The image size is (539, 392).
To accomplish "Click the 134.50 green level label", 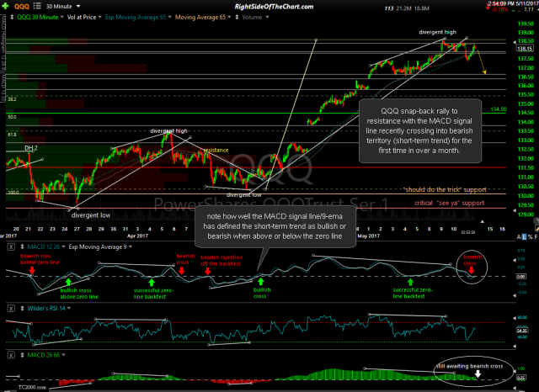I will pyautogui.click(x=498, y=109).
